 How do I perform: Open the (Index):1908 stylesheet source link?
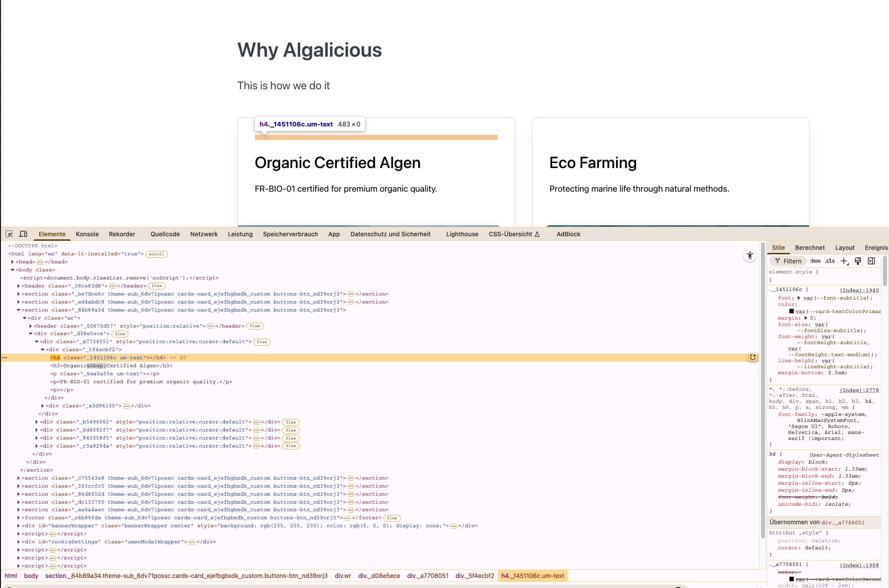coord(859,565)
